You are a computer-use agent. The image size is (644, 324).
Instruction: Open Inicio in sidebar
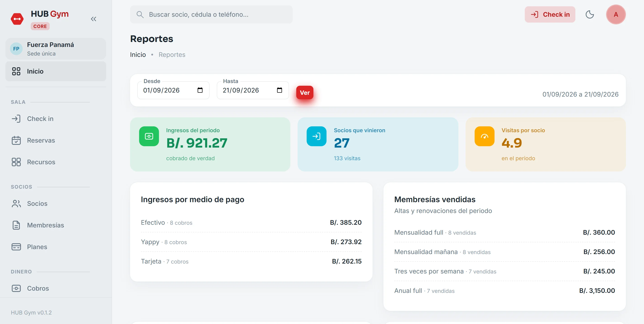[x=56, y=72]
